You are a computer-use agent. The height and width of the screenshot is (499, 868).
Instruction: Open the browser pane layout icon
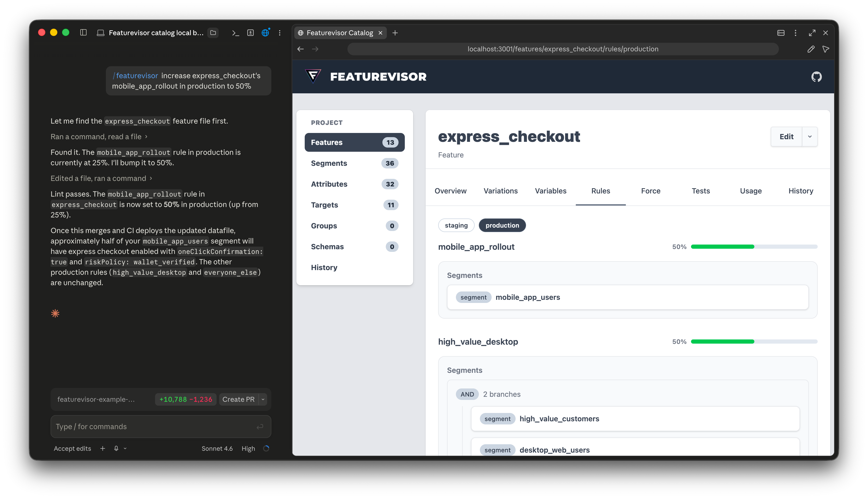tap(781, 33)
